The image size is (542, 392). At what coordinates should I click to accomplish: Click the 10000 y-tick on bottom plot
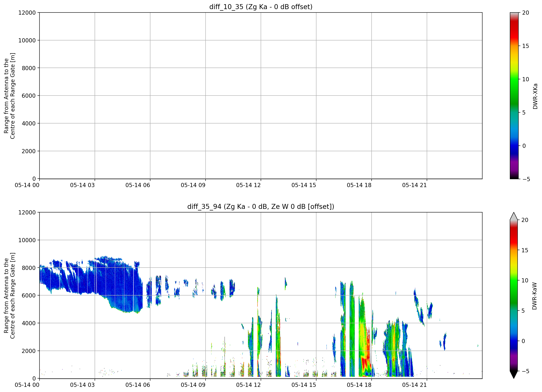coord(27,240)
